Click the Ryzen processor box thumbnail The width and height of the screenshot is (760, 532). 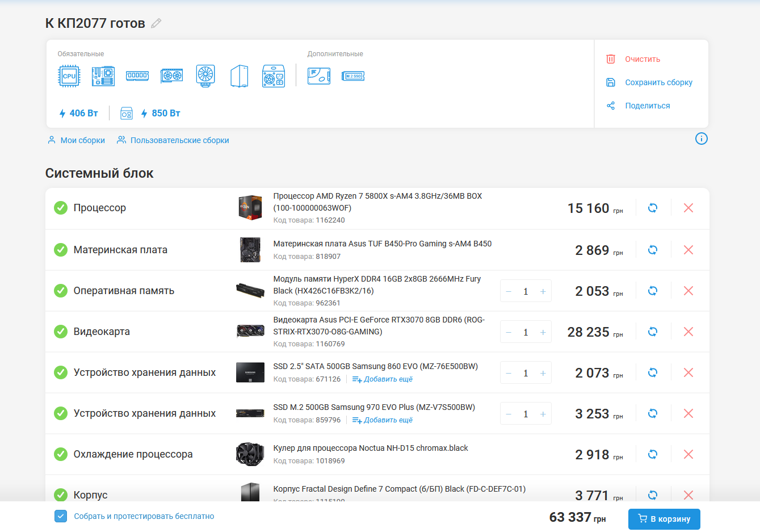click(x=250, y=208)
